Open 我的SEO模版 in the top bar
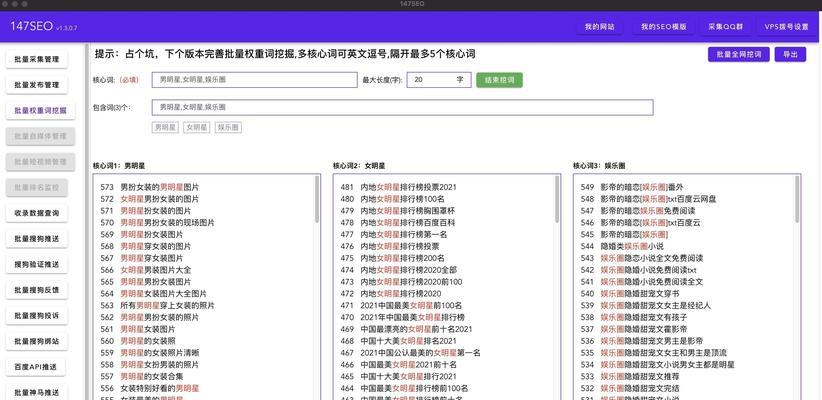Screen dimensions: 822x400 663,26
